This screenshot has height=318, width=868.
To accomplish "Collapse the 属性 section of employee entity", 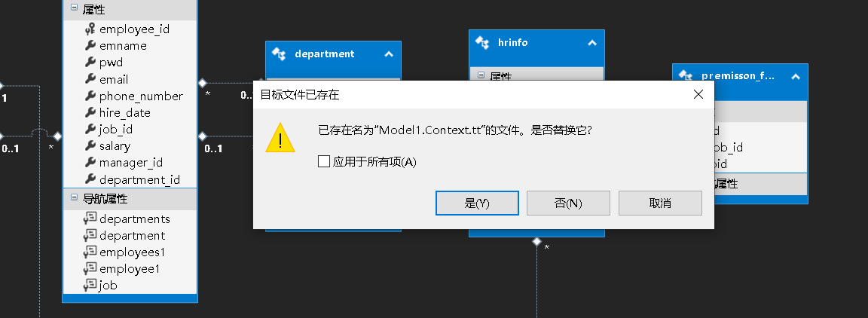I will 74,9.
